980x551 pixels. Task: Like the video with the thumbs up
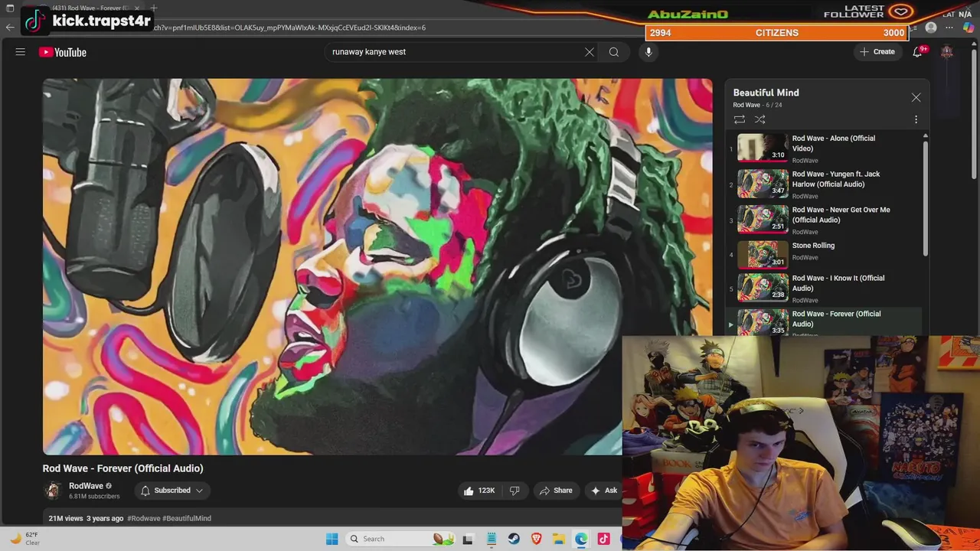tap(479, 491)
